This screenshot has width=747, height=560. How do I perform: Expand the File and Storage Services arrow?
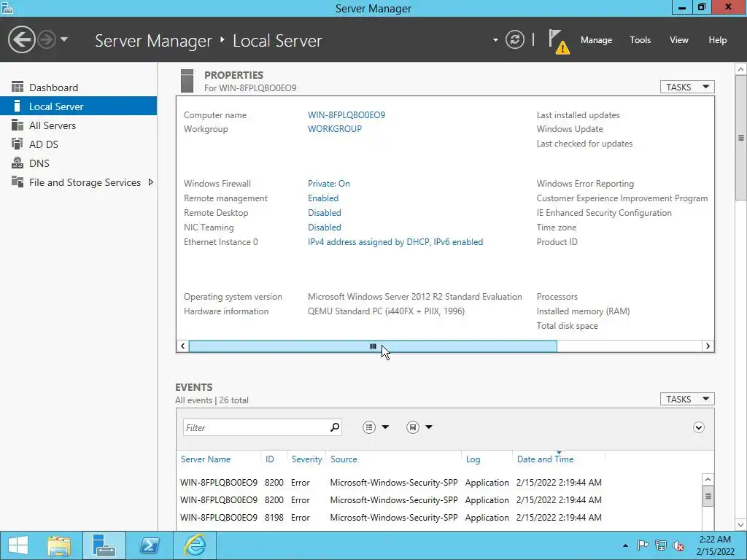tap(151, 182)
